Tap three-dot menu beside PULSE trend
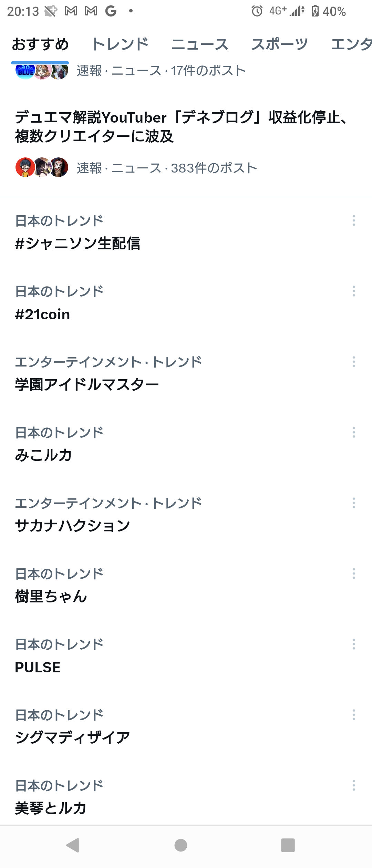The height and width of the screenshot is (868, 372). (354, 644)
